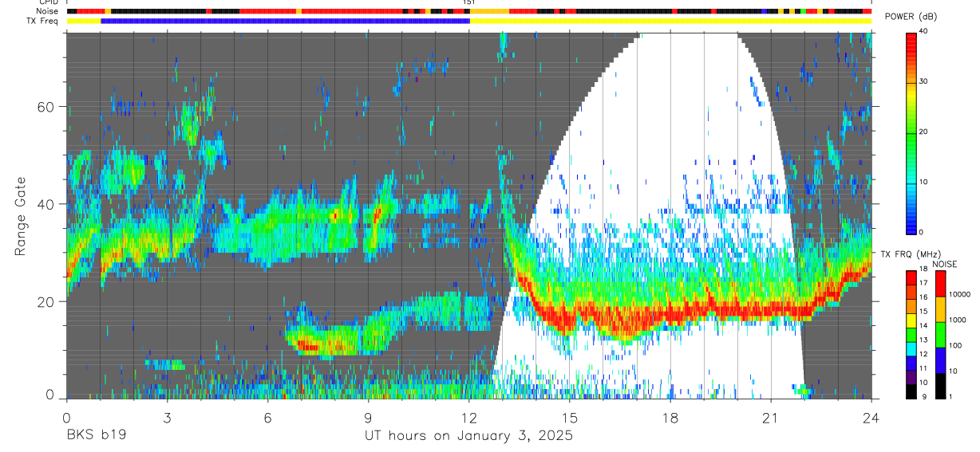Image resolution: width=980 pixels, height=452 pixels.
Task: Click the '100' label on the noise scale
Action: [954, 345]
